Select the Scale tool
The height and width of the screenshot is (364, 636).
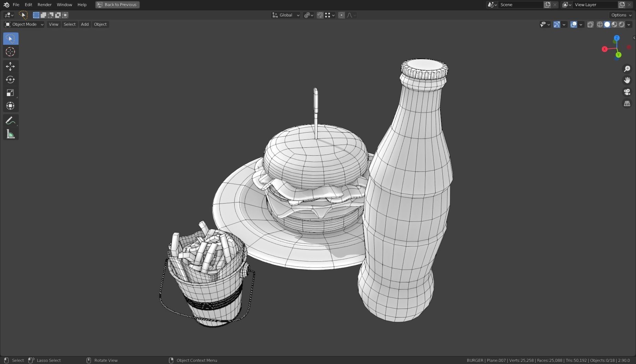[11, 93]
